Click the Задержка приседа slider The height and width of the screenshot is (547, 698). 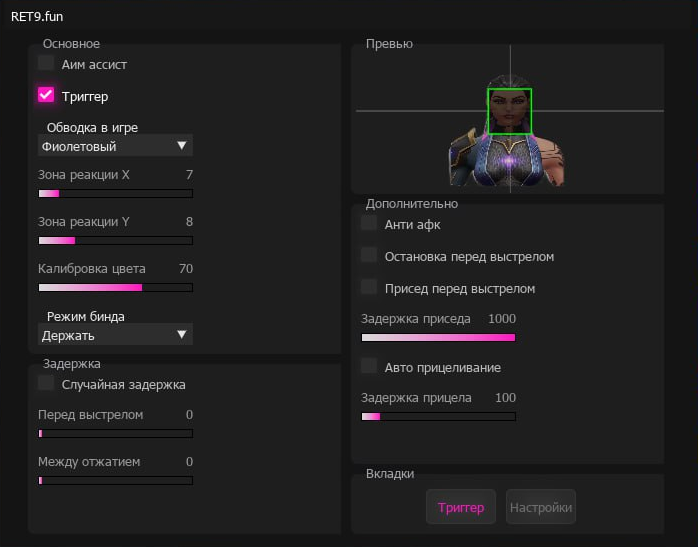tap(438, 337)
